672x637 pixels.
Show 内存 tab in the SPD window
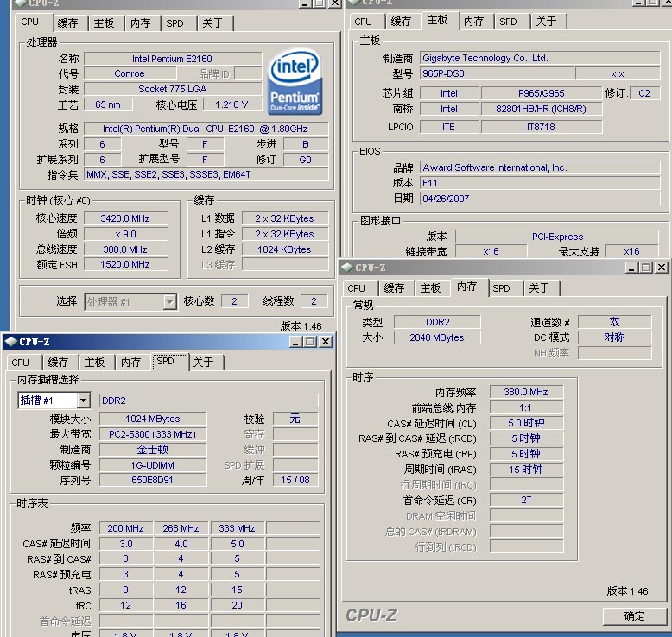coord(131,363)
